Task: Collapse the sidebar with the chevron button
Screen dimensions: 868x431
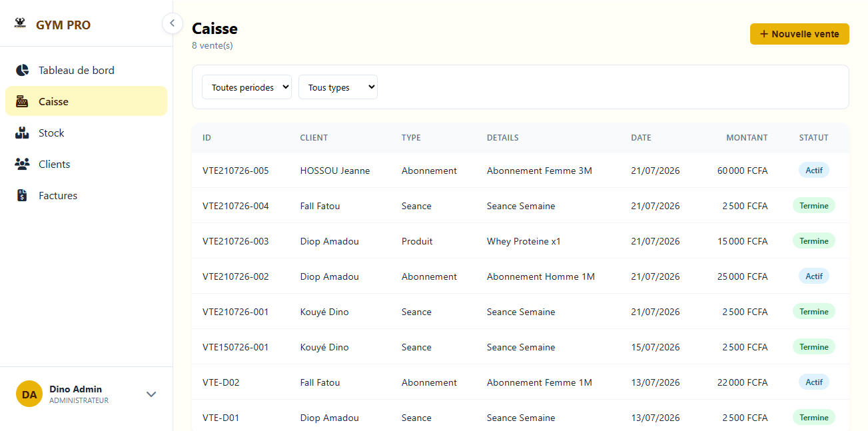Action: click(172, 23)
